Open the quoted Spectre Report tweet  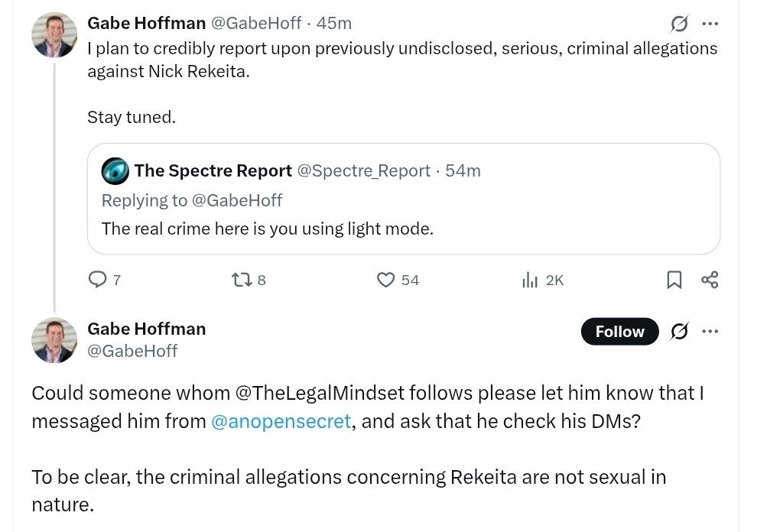tap(403, 228)
